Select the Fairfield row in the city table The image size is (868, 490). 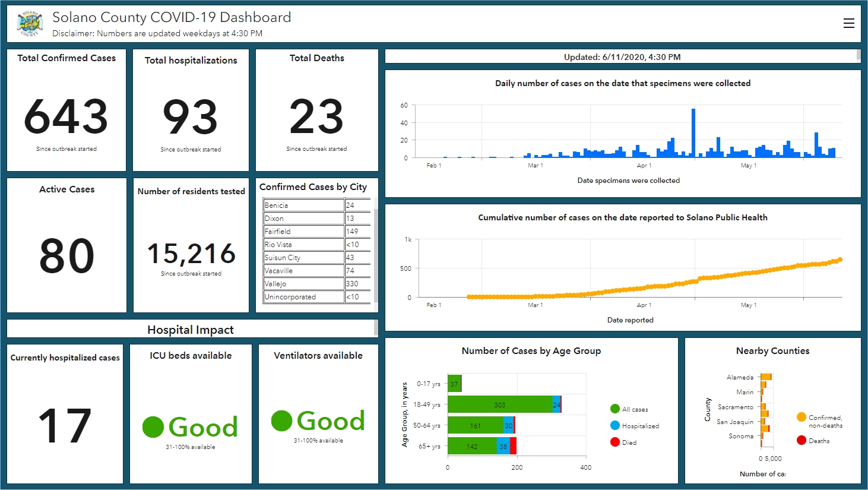click(303, 232)
